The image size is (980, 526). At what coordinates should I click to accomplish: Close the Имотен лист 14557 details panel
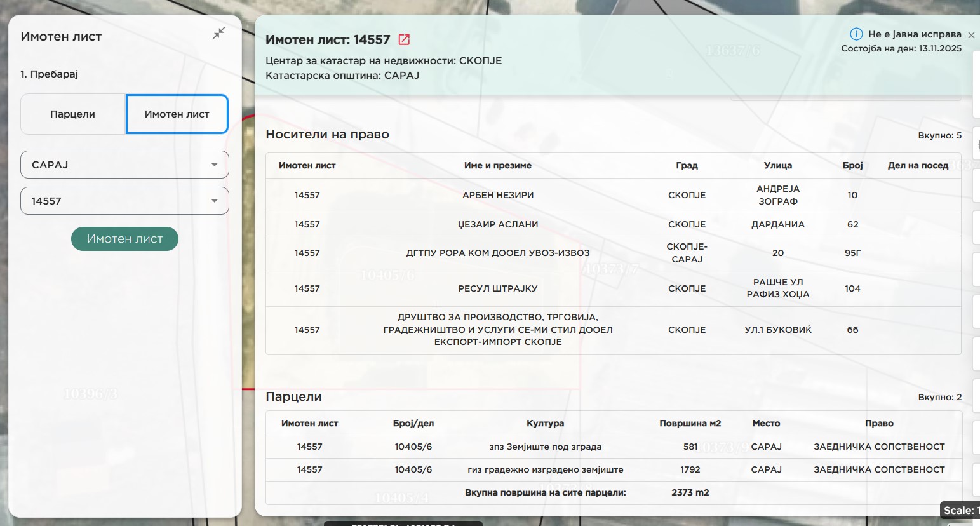click(970, 36)
